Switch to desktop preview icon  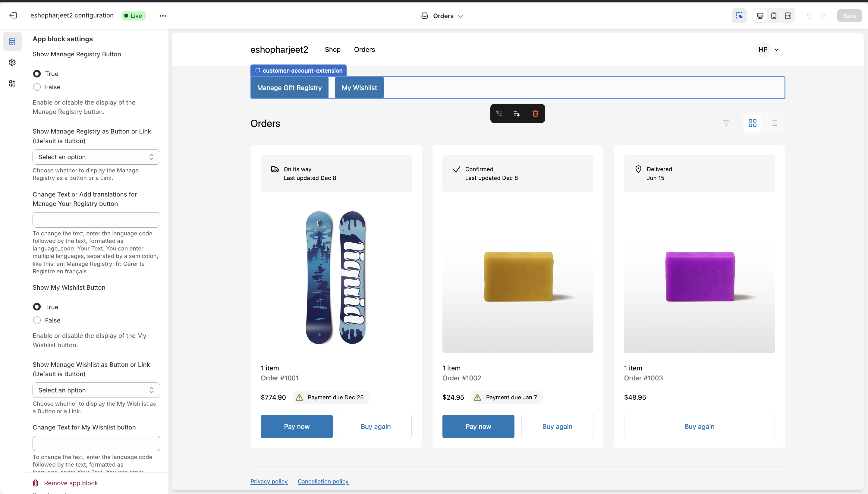pyautogui.click(x=760, y=16)
